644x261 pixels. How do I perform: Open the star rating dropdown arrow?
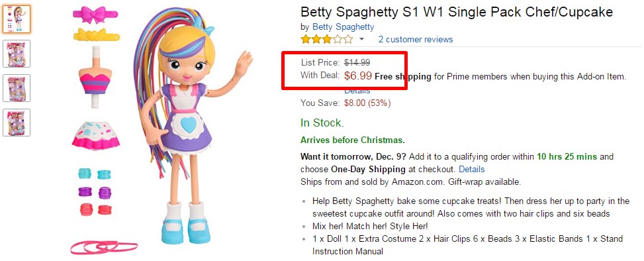pyautogui.click(x=362, y=40)
